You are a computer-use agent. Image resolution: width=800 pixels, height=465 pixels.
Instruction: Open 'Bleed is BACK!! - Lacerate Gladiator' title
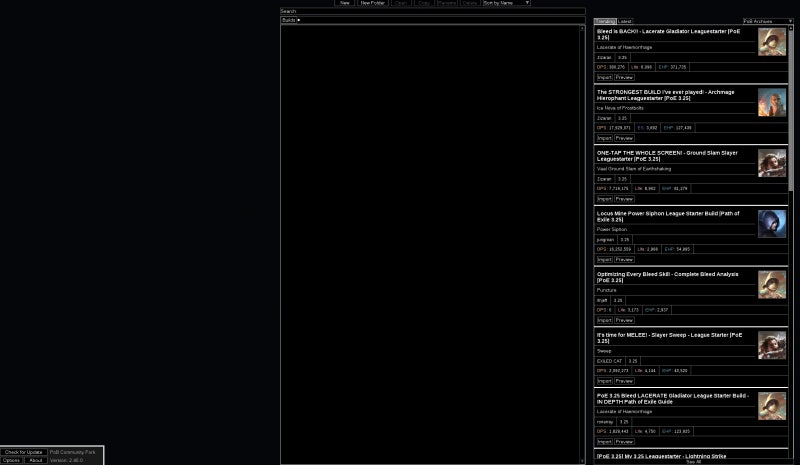(668, 34)
